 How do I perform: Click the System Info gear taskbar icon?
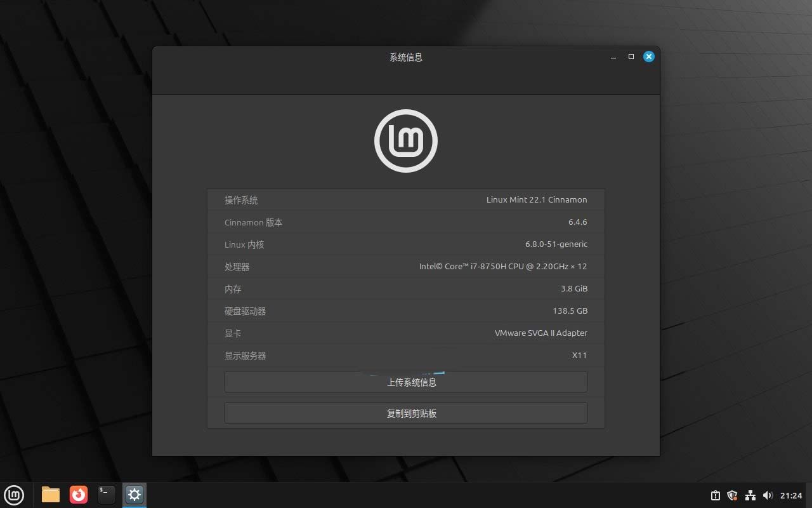134,495
